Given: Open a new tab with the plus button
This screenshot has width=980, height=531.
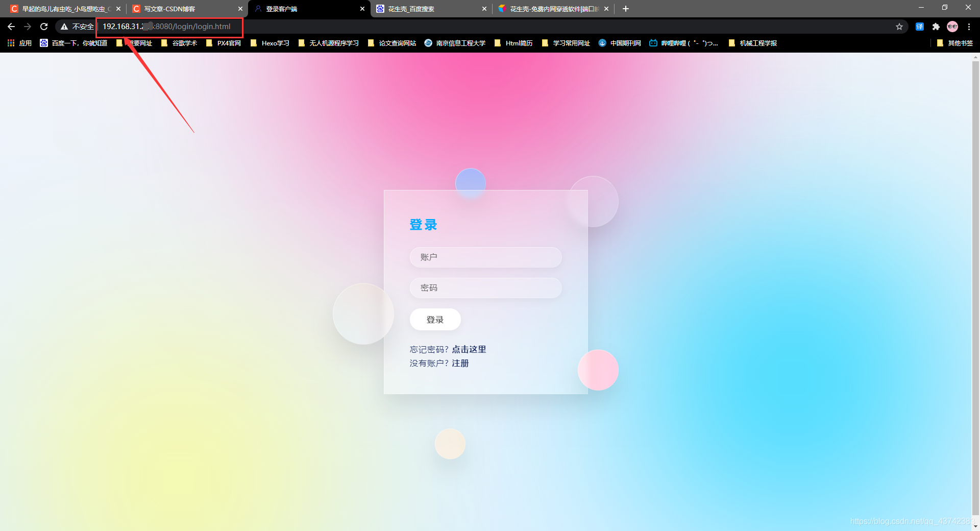Looking at the screenshot, I should coord(625,9).
